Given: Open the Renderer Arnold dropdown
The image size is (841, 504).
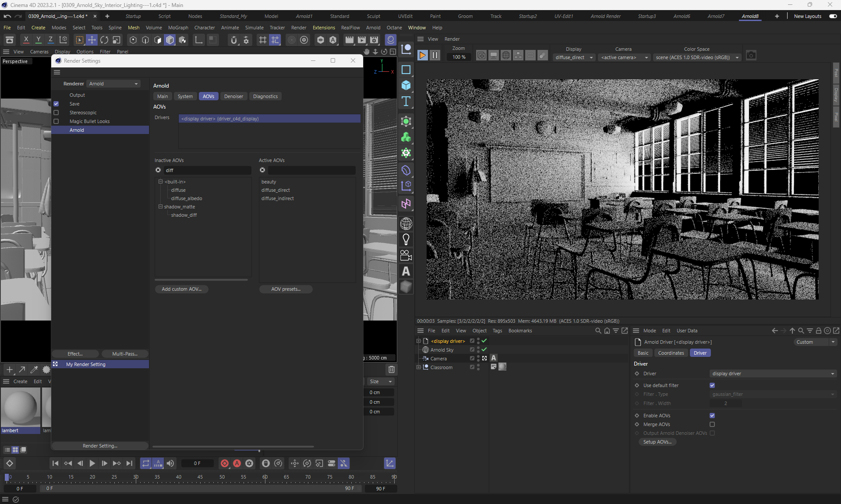Looking at the screenshot, I should pos(113,84).
